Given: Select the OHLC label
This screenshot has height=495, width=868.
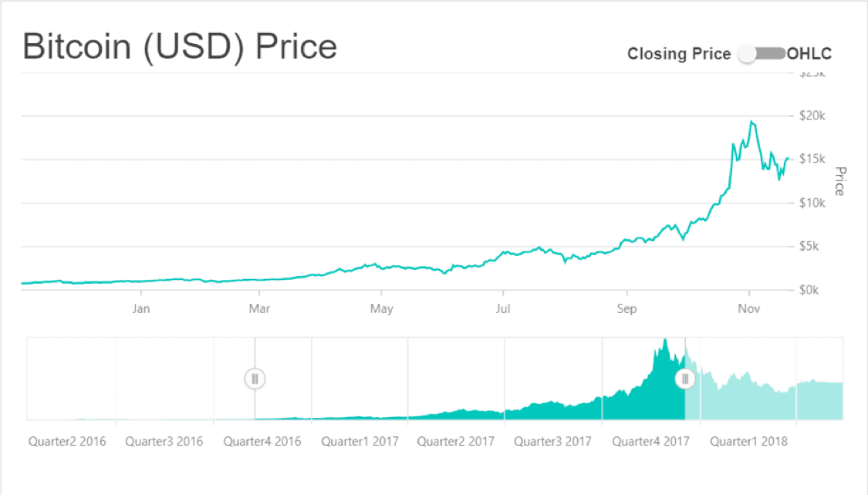Looking at the screenshot, I should (809, 54).
